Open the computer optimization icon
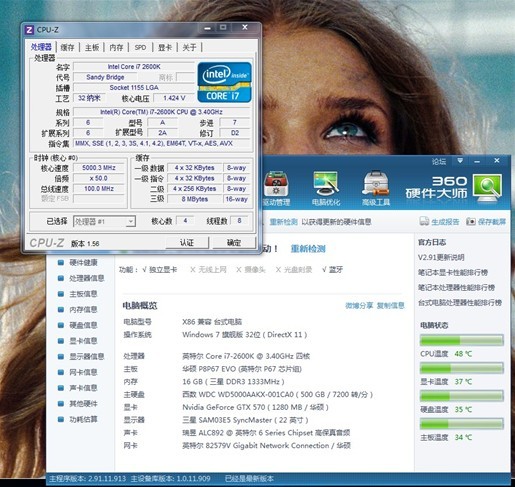Viewport: 515px width, 487px height. [x=326, y=183]
